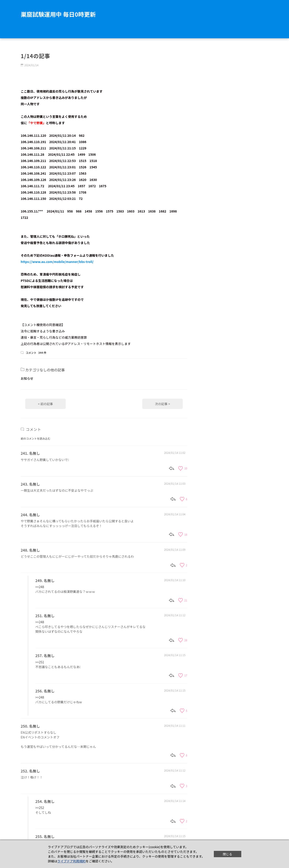This screenshot has width=289, height=868.
Task: Click the reply arrow on comment 256
Action: (173, 710)
